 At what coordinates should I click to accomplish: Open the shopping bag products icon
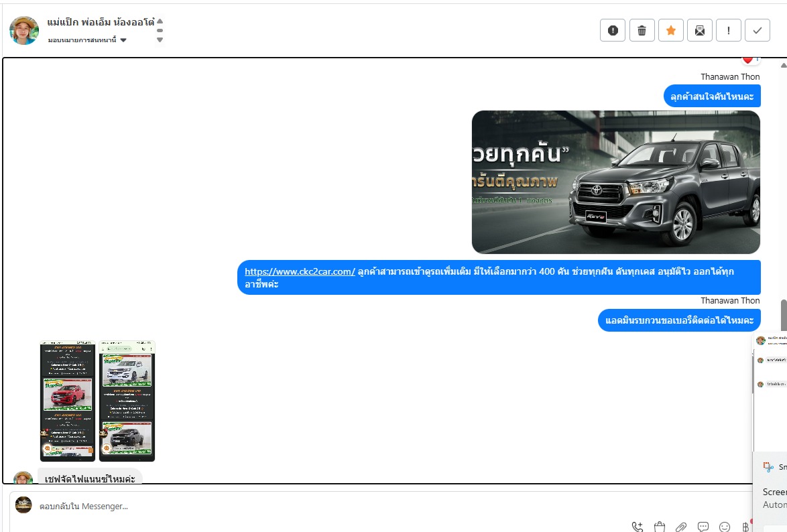pyautogui.click(x=660, y=527)
